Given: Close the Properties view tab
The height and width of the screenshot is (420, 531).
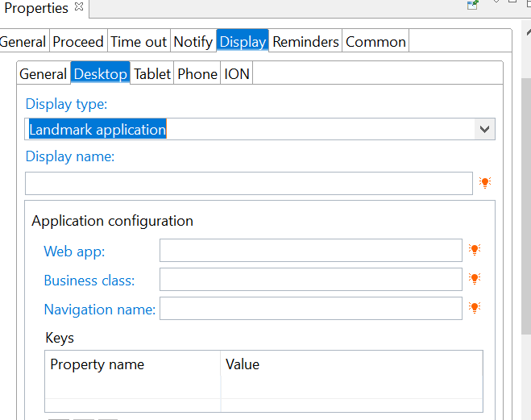Looking at the screenshot, I should (79, 6).
